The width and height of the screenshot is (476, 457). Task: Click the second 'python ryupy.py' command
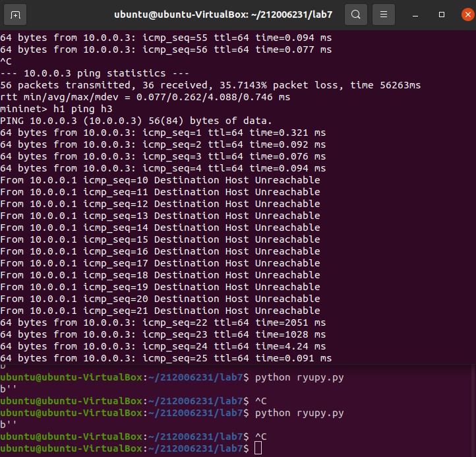click(x=299, y=413)
